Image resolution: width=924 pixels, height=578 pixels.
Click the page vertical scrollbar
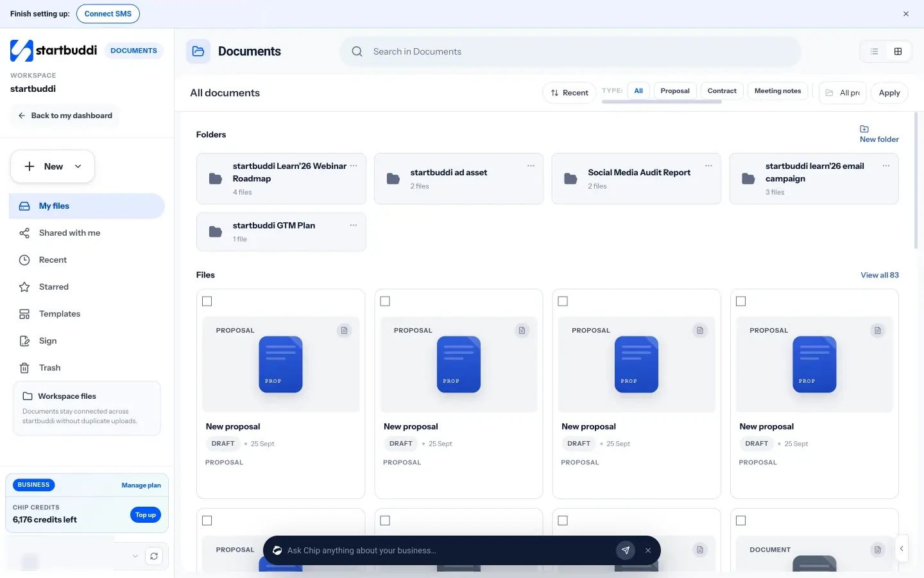916,180
